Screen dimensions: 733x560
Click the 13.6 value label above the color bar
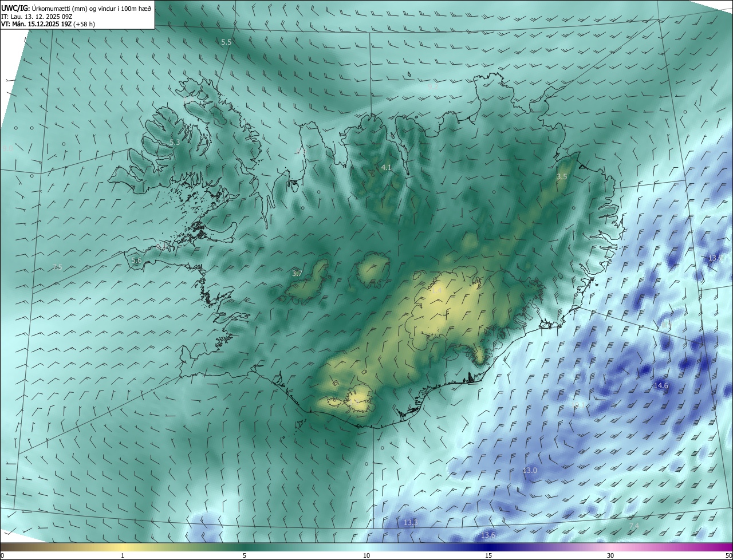click(x=488, y=535)
